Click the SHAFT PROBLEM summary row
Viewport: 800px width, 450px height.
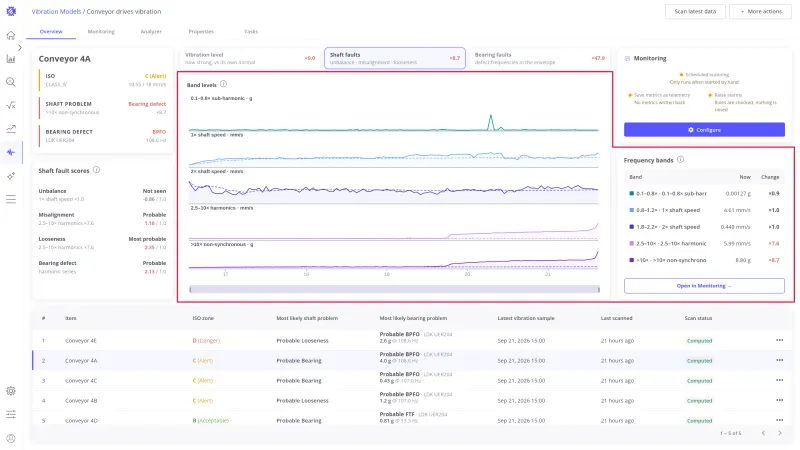pos(103,108)
